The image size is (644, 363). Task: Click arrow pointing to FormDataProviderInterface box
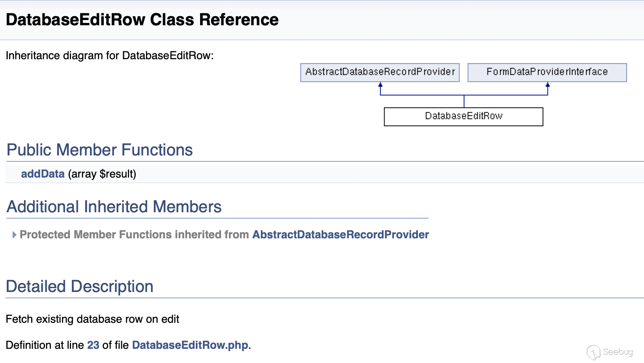coord(548,84)
